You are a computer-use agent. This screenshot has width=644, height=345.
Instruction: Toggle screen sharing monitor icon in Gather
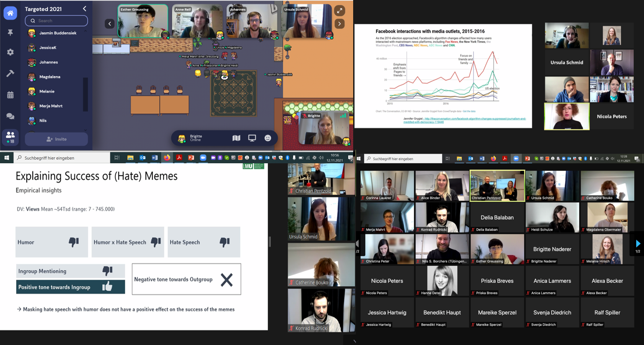252,138
